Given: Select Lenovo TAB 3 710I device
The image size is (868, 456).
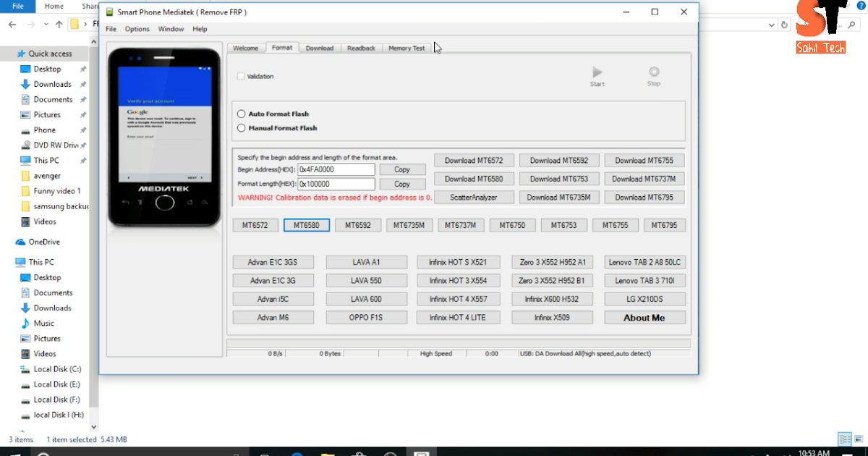Looking at the screenshot, I should (644, 281).
